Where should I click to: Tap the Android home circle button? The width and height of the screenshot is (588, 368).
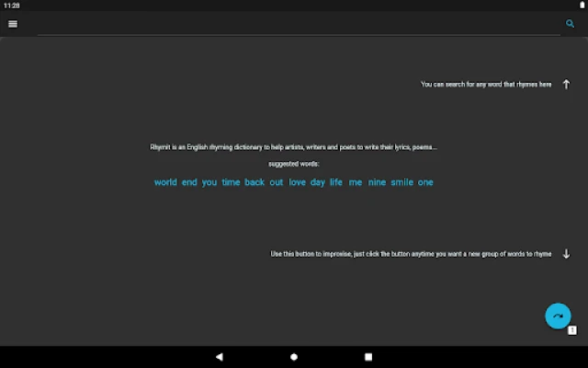tap(294, 357)
